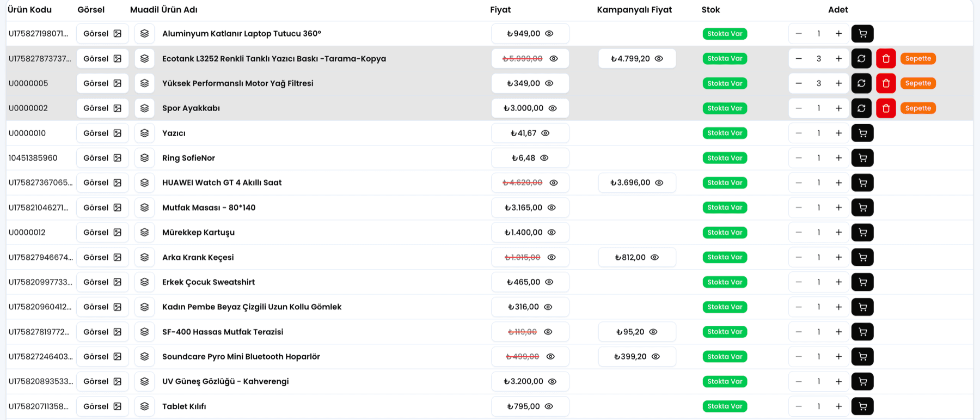Add Tablet Kılıfı to cart
The image size is (980, 420).
[862, 406]
